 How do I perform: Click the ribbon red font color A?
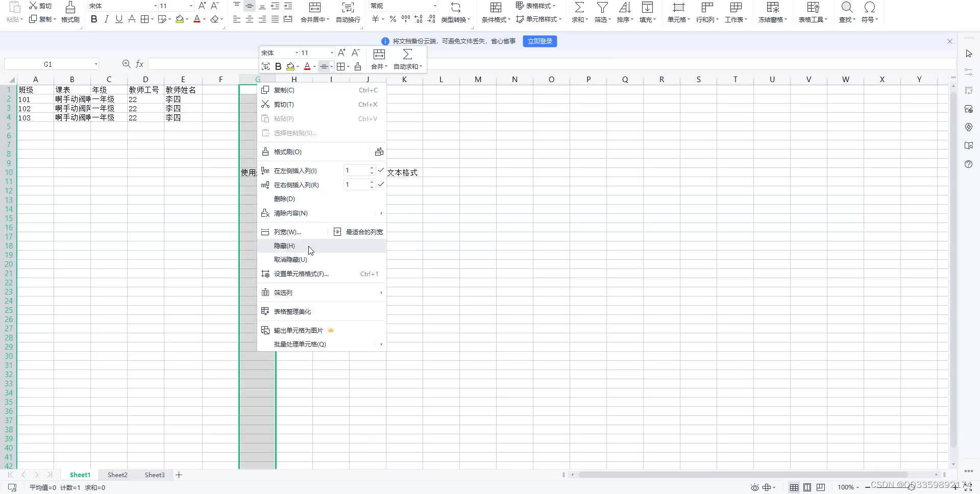tap(197, 19)
